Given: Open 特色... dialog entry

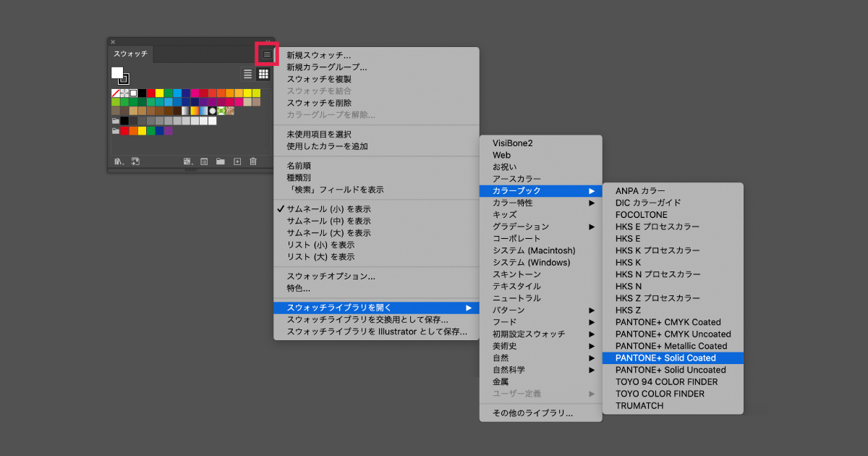Looking at the screenshot, I should tap(376, 288).
